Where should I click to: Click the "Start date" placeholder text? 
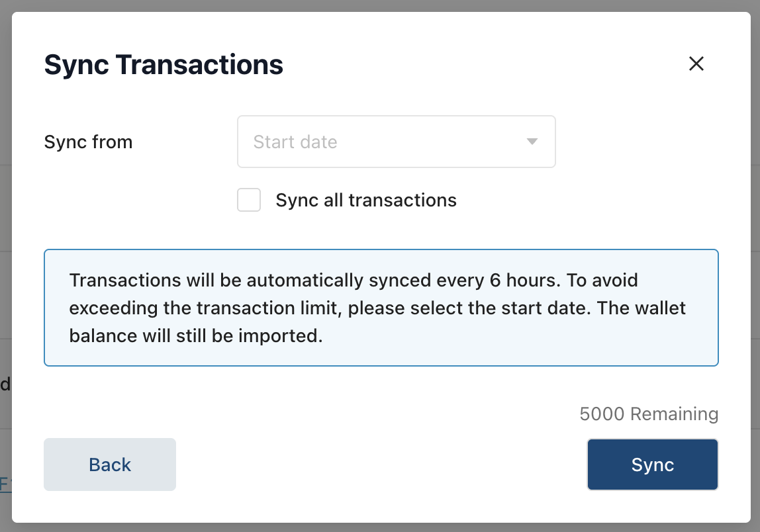(295, 142)
